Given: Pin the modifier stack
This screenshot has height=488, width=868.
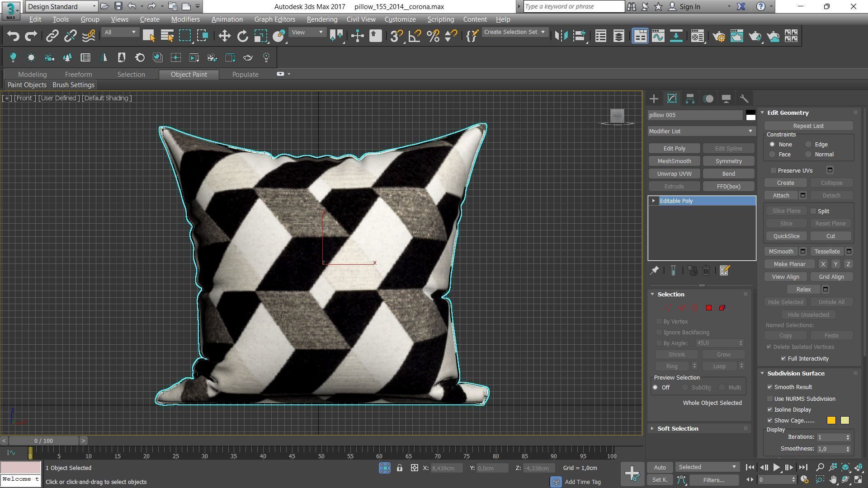Looking at the screenshot, I should (x=654, y=271).
